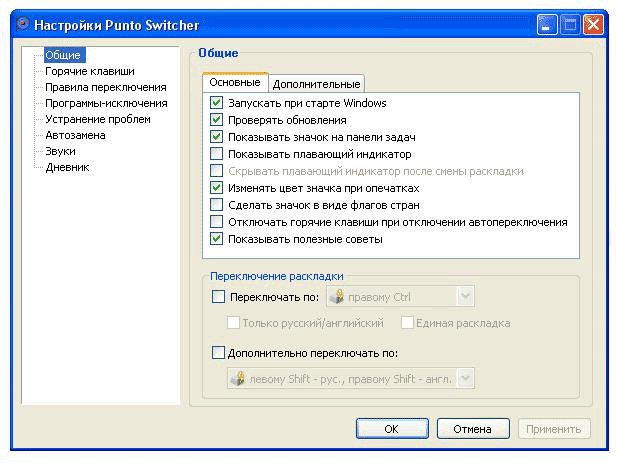The image size is (618, 463).
Task: Enable Сделать значок в виде флагов стран
Action: [217, 205]
